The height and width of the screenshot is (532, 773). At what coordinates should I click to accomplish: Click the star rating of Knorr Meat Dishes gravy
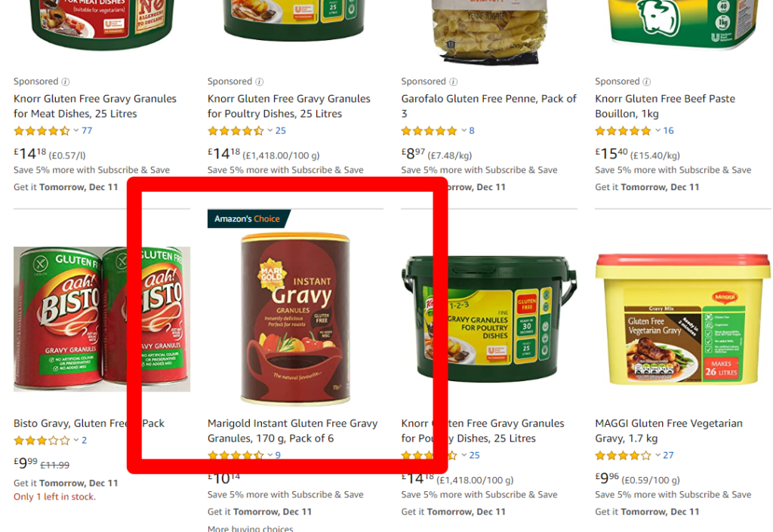(x=42, y=131)
